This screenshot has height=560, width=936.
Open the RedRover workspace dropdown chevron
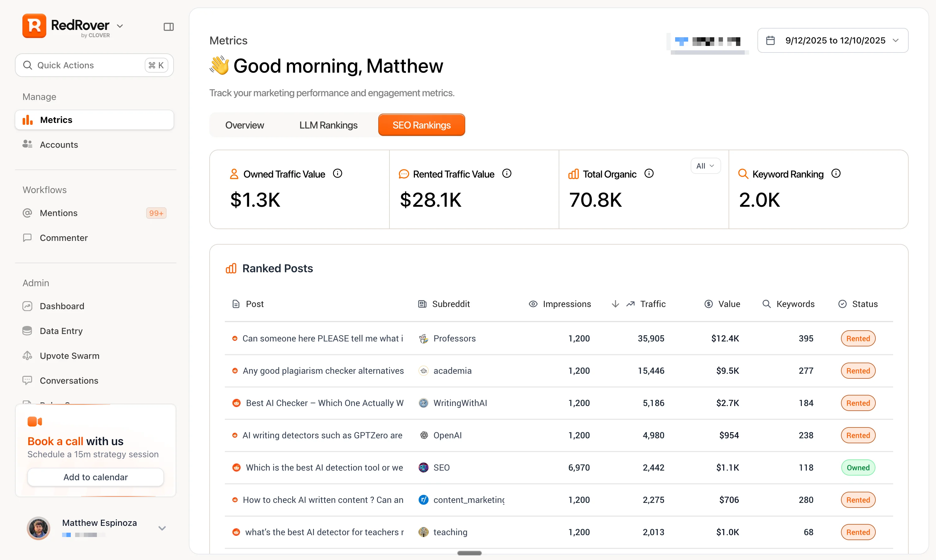120,26
